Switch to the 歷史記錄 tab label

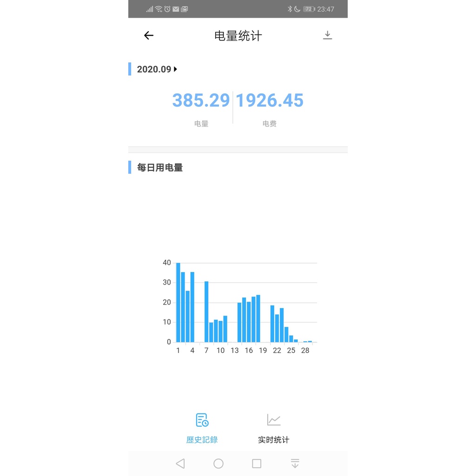click(202, 440)
